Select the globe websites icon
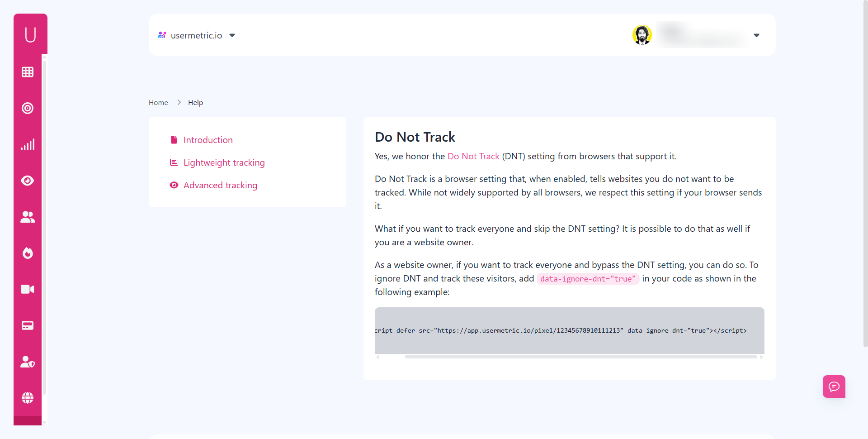This screenshot has height=439, width=868. 28,398
